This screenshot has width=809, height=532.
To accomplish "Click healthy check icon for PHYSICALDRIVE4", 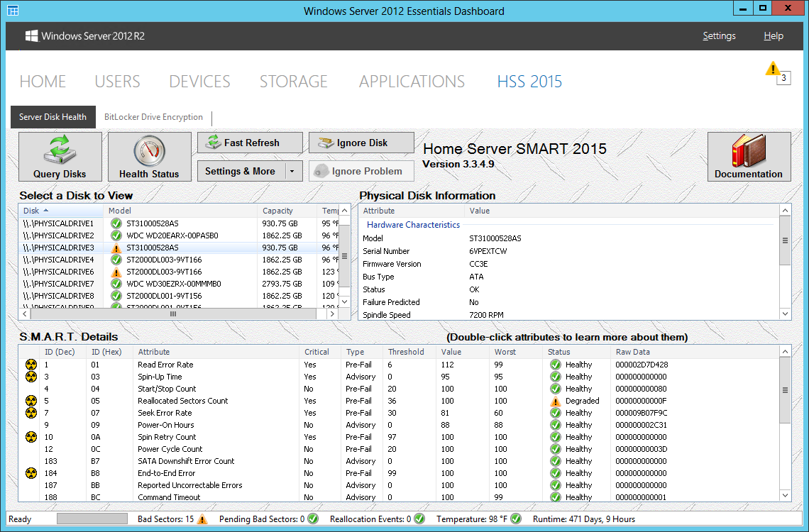I will 116,260.
